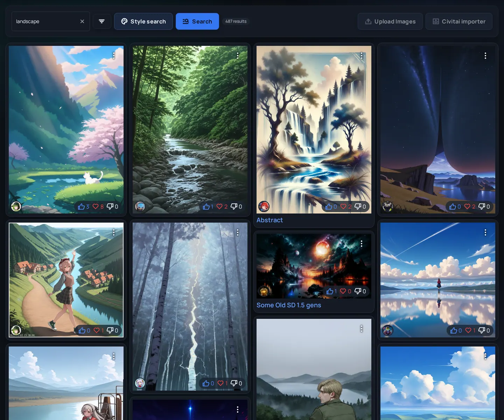Open options menu on Some Old SD 1.5 gens image
The height and width of the screenshot is (420, 504).
point(362,244)
